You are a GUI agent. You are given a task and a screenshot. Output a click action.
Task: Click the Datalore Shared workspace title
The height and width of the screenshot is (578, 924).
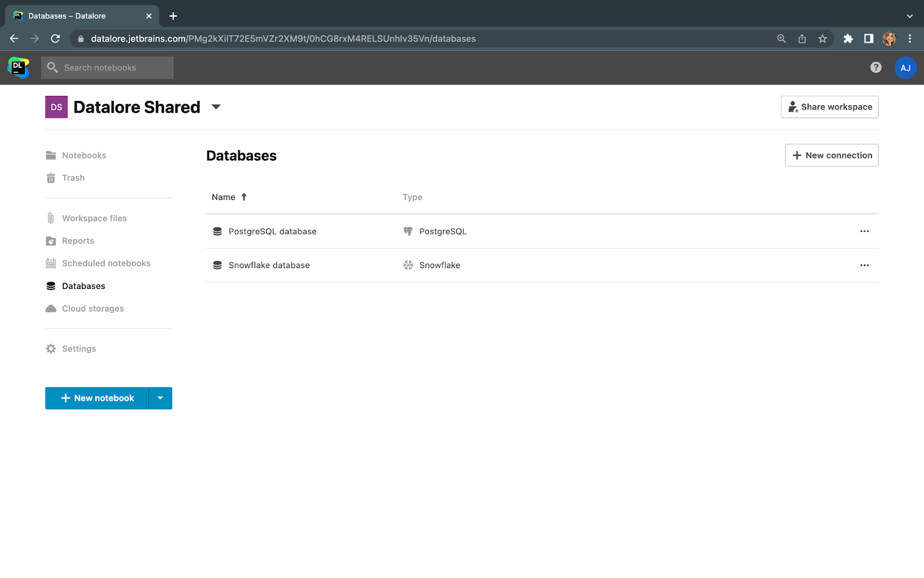coord(137,107)
